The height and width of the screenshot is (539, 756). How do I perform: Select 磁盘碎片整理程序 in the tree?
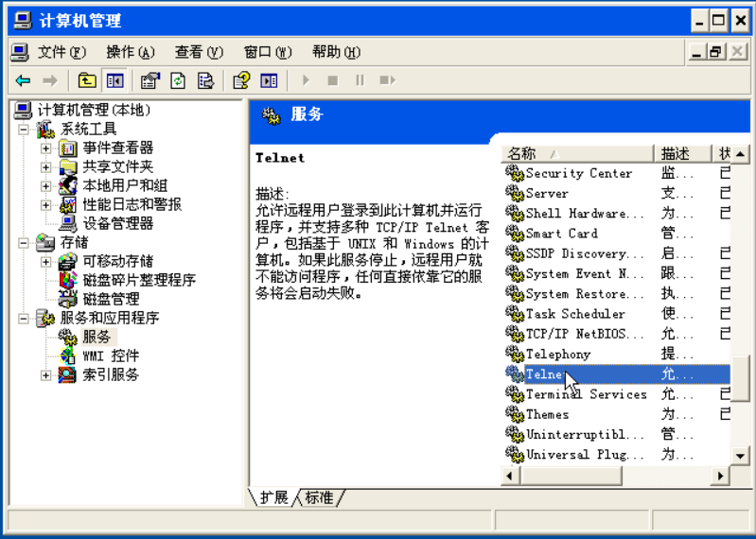pos(139,280)
